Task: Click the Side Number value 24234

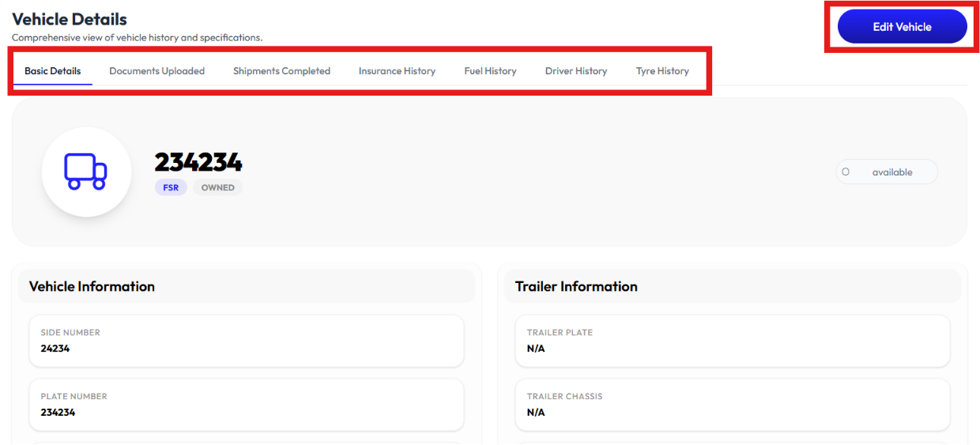Action: pyautogui.click(x=55, y=348)
